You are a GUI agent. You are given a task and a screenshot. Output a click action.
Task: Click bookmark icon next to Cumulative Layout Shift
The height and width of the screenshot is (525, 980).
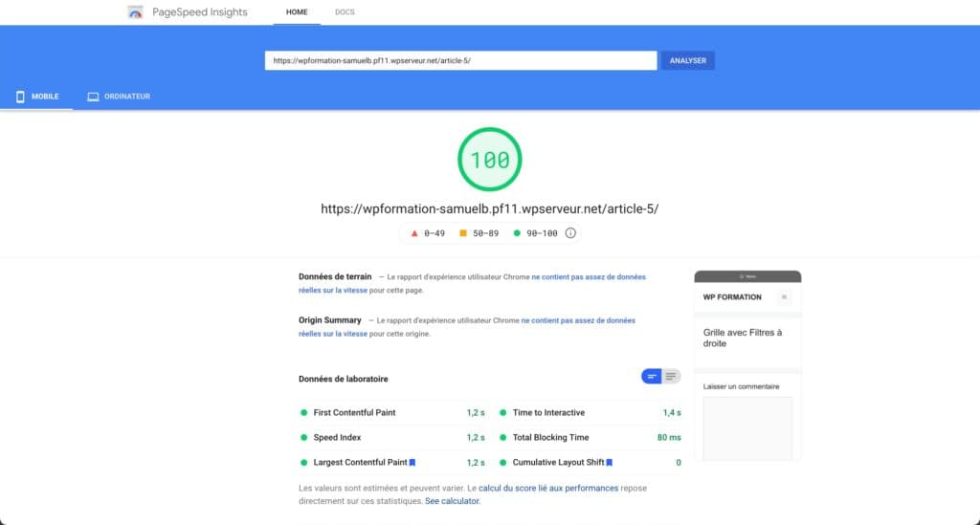609,463
